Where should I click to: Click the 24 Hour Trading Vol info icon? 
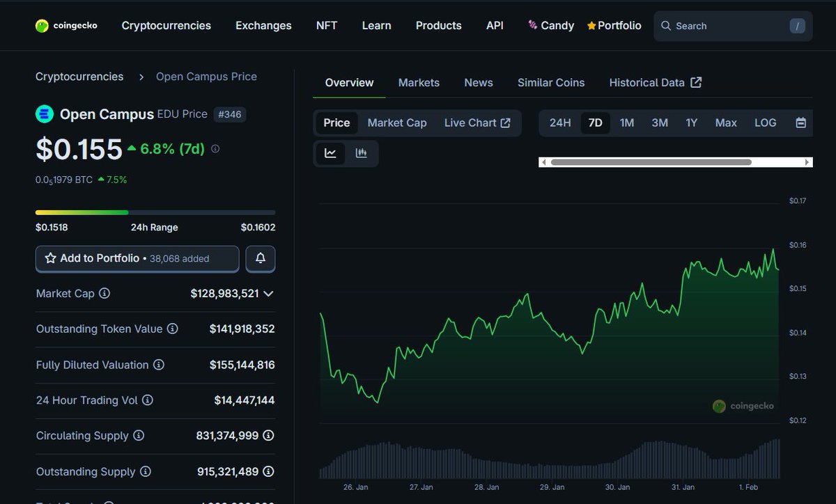(148, 400)
